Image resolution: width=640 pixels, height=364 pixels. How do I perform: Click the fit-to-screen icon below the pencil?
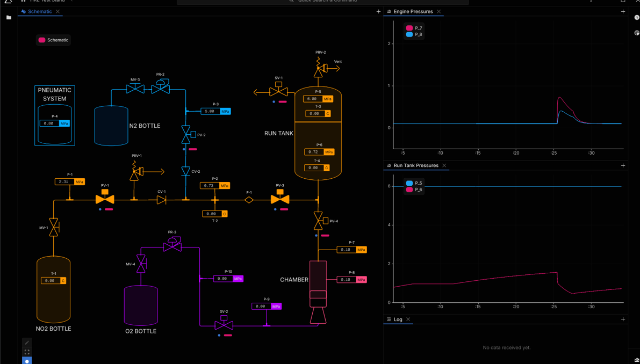coord(27,352)
